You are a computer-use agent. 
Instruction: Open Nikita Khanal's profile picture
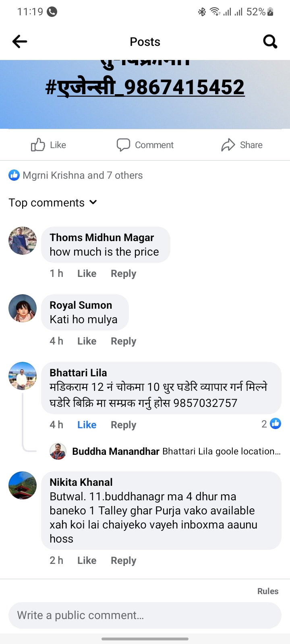[x=23, y=485]
